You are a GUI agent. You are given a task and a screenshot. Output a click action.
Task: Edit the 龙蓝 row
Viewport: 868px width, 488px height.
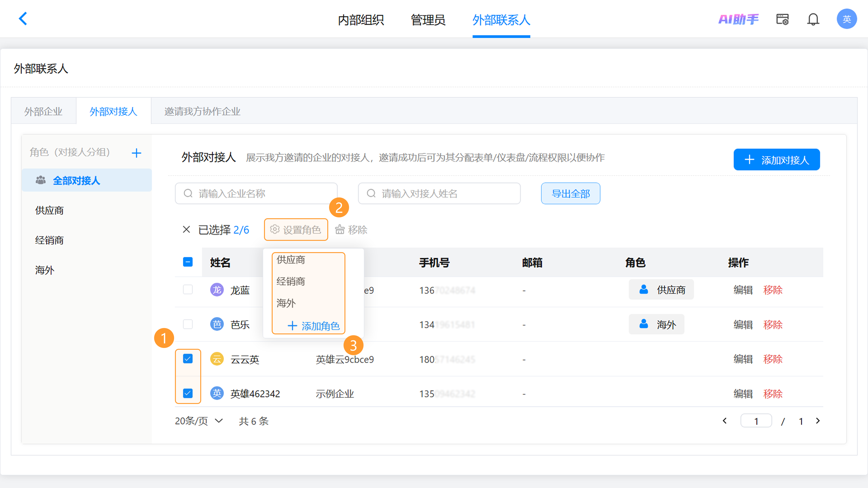pyautogui.click(x=743, y=290)
